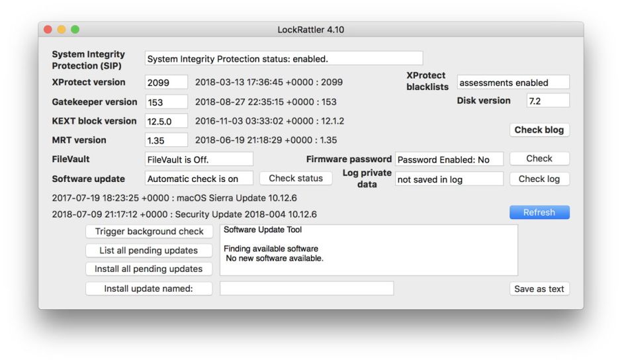The image size is (622, 364).
Task: Trigger background check for updates
Action: click(x=149, y=232)
